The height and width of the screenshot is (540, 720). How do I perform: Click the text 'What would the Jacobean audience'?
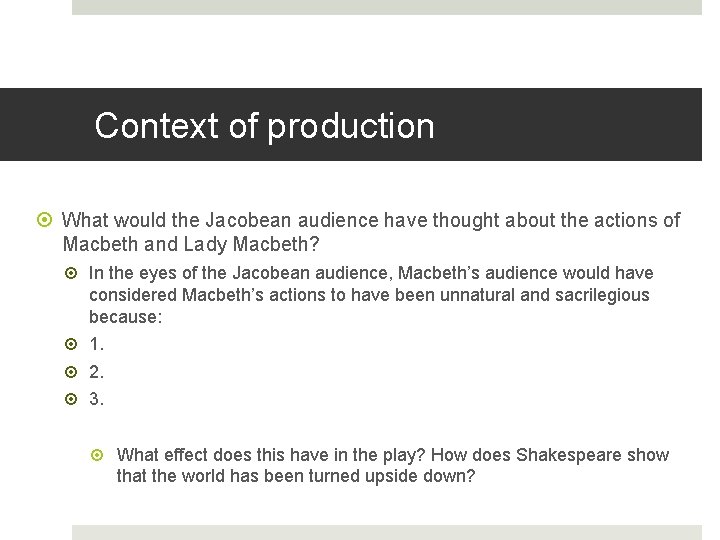[x=220, y=220]
